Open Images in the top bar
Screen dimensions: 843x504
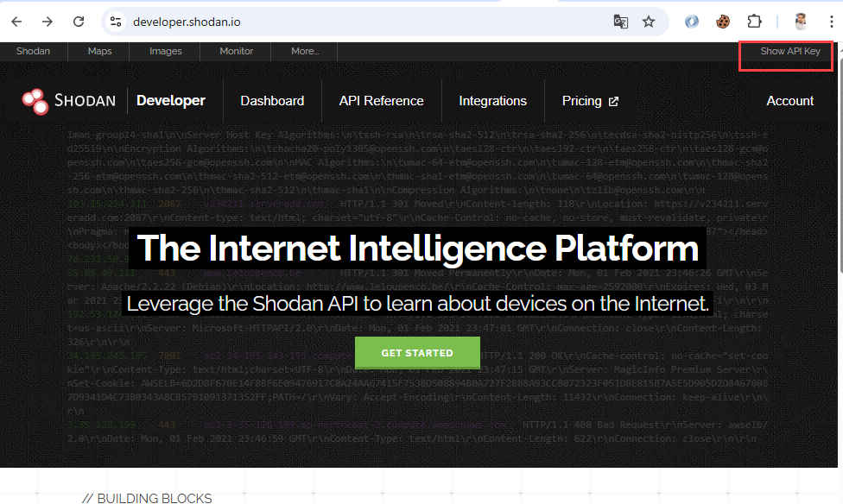coord(166,51)
